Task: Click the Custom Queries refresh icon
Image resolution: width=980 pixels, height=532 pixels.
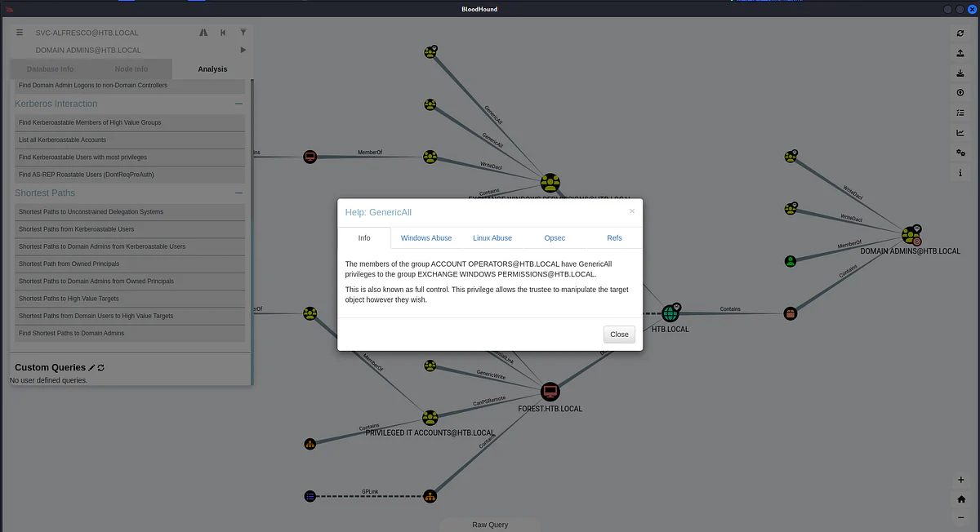Action: pos(101,368)
